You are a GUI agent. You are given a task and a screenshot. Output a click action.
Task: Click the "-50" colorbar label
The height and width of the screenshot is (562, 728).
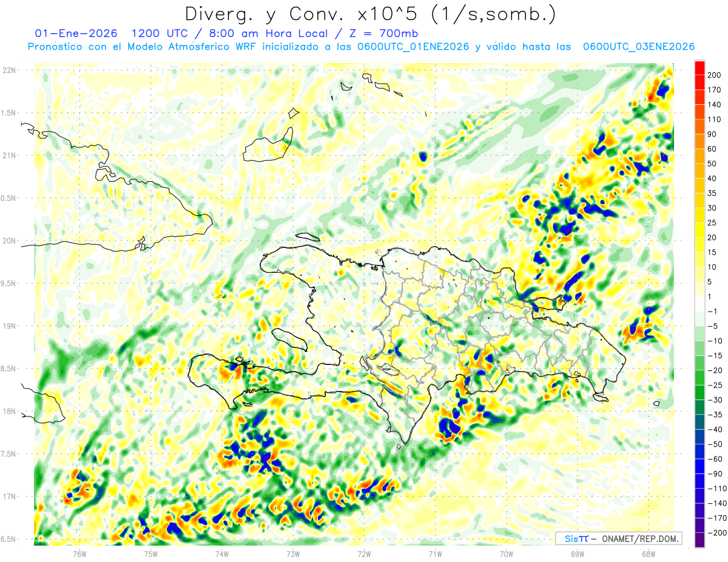coord(714,444)
